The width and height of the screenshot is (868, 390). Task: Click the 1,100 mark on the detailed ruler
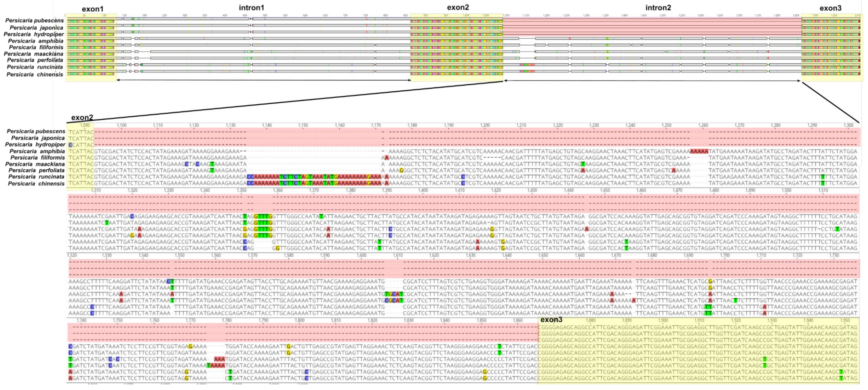(x=121, y=125)
